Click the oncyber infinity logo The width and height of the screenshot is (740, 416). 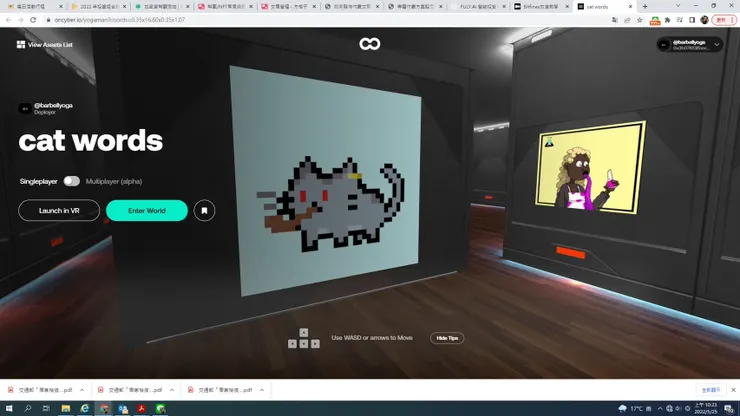(x=370, y=44)
